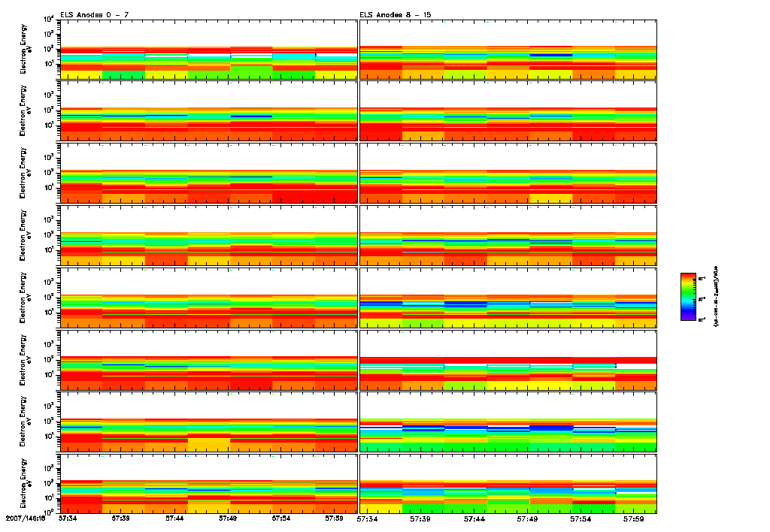Click the first spectrogram under ELS Anodes 0-7

pyautogui.click(x=209, y=50)
